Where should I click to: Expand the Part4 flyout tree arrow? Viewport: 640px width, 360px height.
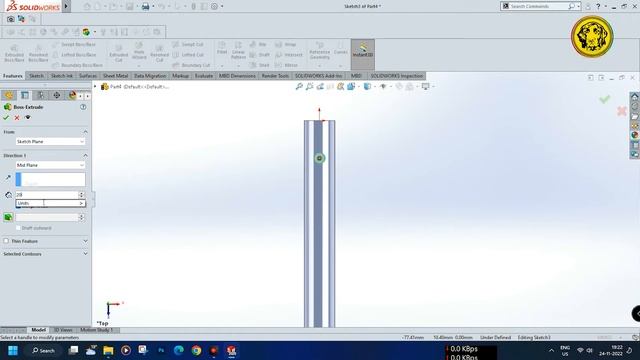[95, 87]
